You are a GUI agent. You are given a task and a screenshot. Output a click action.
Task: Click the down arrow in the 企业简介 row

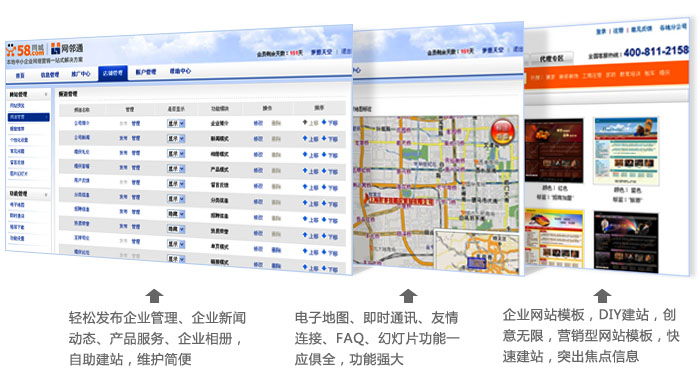point(324,122)
